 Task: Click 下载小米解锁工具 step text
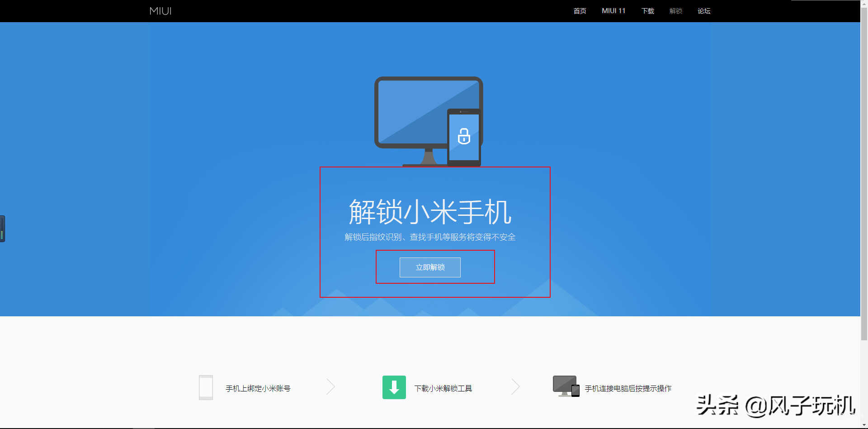[x=443, y=388]
